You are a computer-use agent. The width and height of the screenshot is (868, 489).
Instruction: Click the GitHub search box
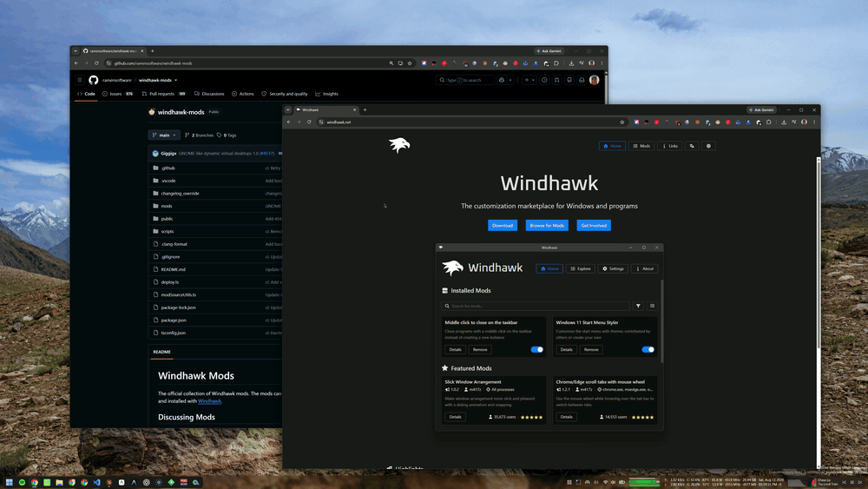(464, 80)
